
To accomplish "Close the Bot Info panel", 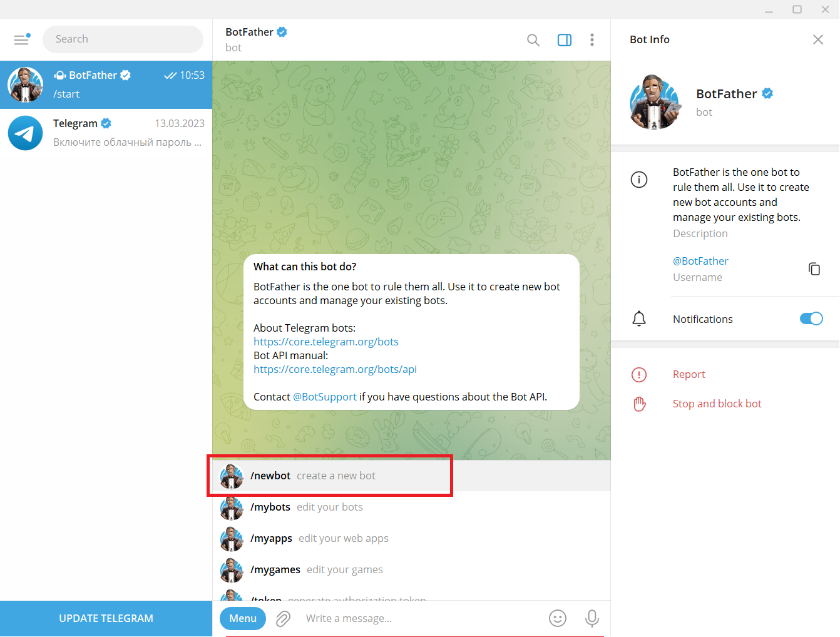I will click(x=818, y=39).
